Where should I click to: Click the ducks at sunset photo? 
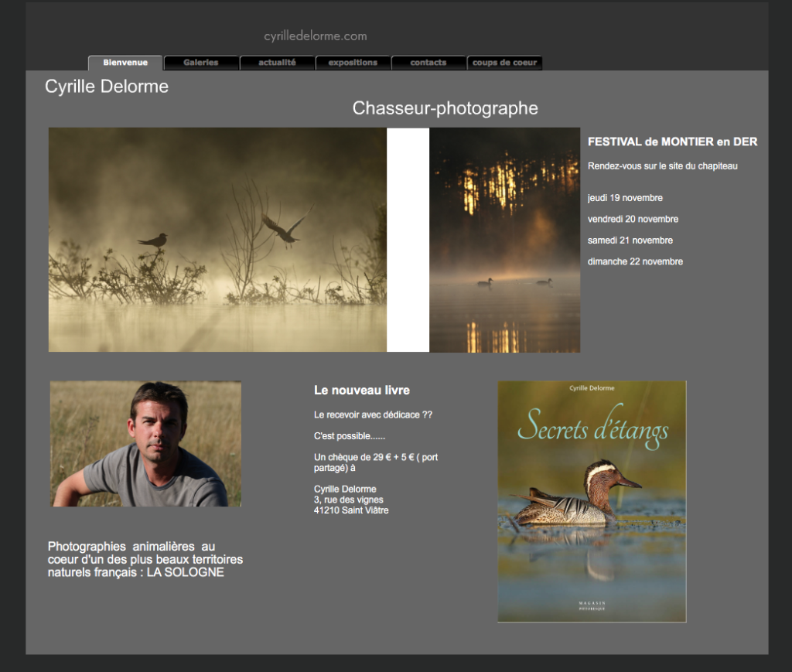[504, 240]
